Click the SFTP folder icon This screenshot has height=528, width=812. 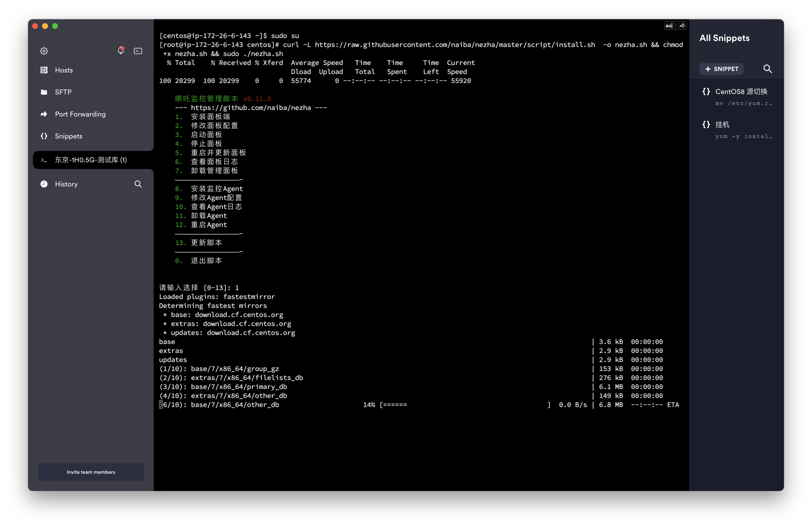pos(44,92)
